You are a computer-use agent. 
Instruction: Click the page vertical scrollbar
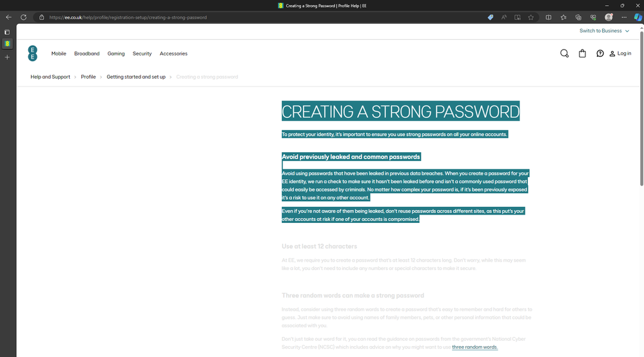pyautogui.click(x=641, y=108)
